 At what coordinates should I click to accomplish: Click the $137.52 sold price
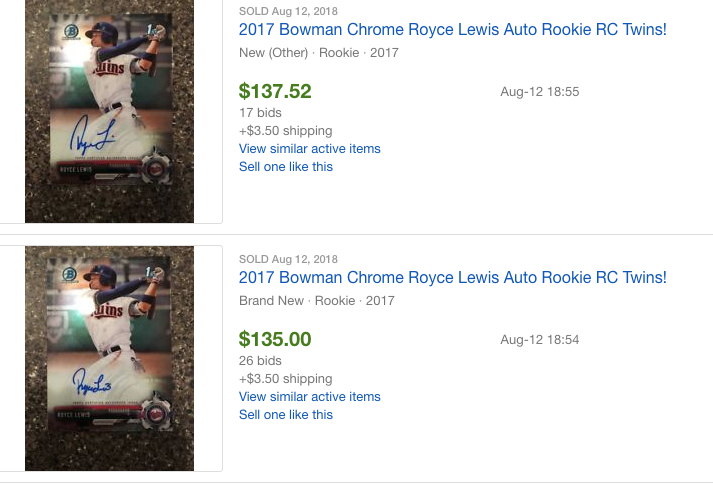pos(275,92)
